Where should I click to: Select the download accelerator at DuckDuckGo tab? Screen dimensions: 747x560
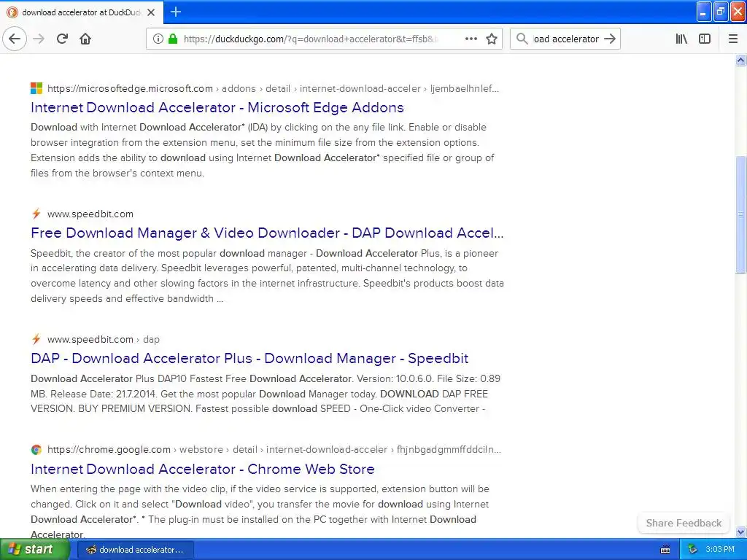[x=81, y=12]
